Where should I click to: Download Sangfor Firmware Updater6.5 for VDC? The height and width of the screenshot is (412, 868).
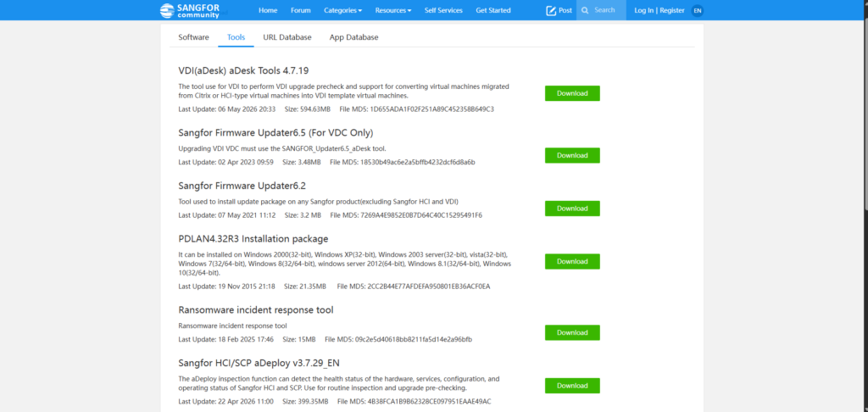tap(572, 155)
